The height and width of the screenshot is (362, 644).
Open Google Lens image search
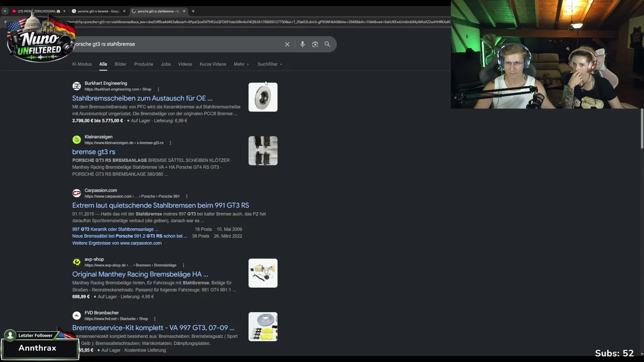pos(315,44)
